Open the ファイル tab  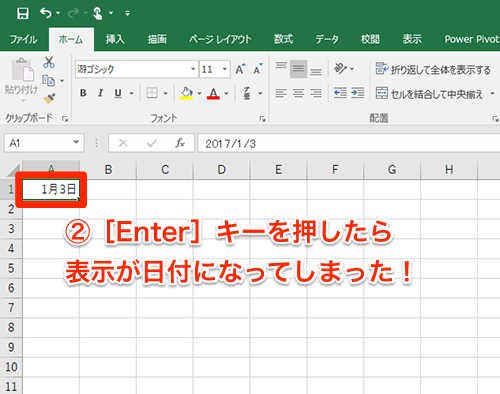point(23,40)
